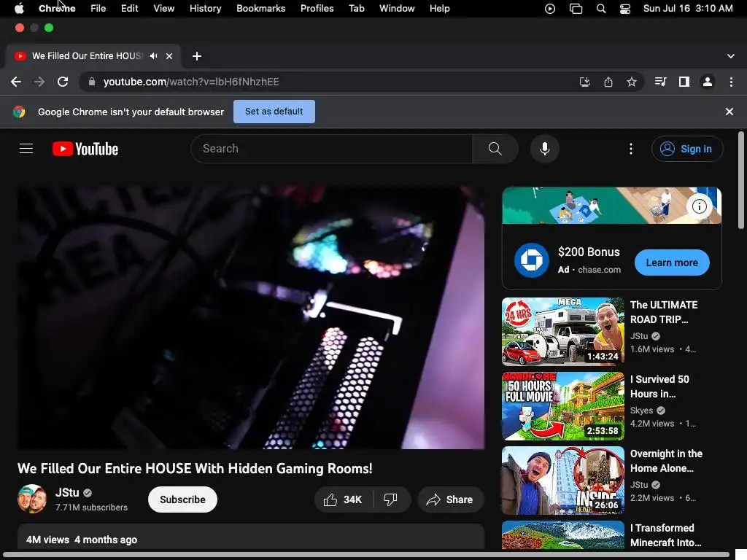
Task: Open macOS Control Center
Action: click(625, 9)
